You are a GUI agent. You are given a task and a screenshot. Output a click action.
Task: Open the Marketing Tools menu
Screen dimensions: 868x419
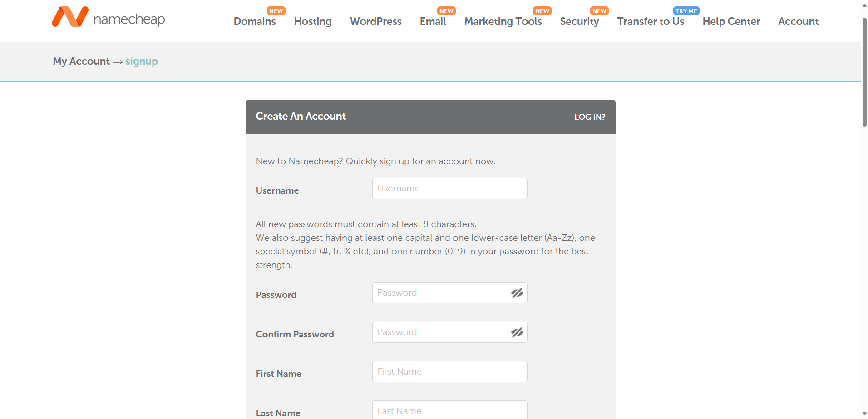[x=503, y=21]
